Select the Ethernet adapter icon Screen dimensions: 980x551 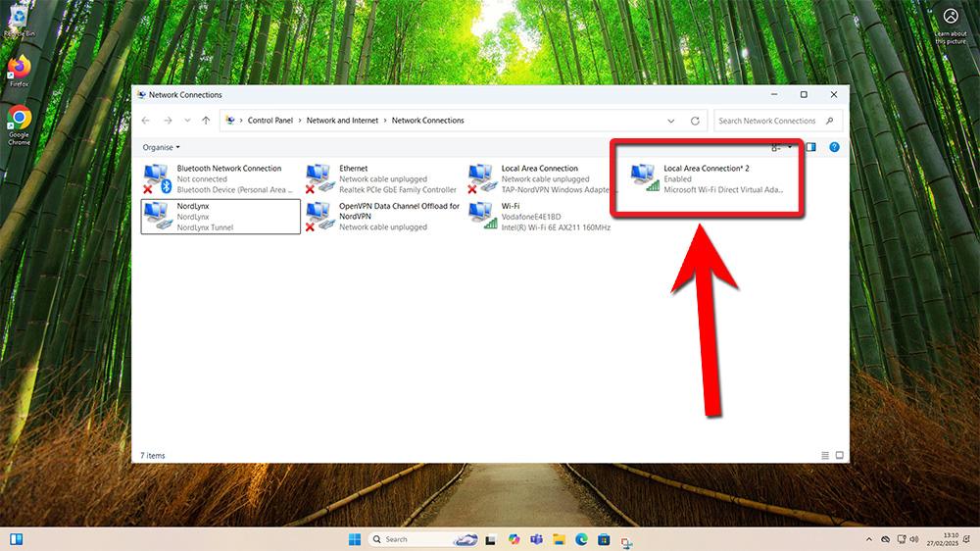tap(320, 178)
